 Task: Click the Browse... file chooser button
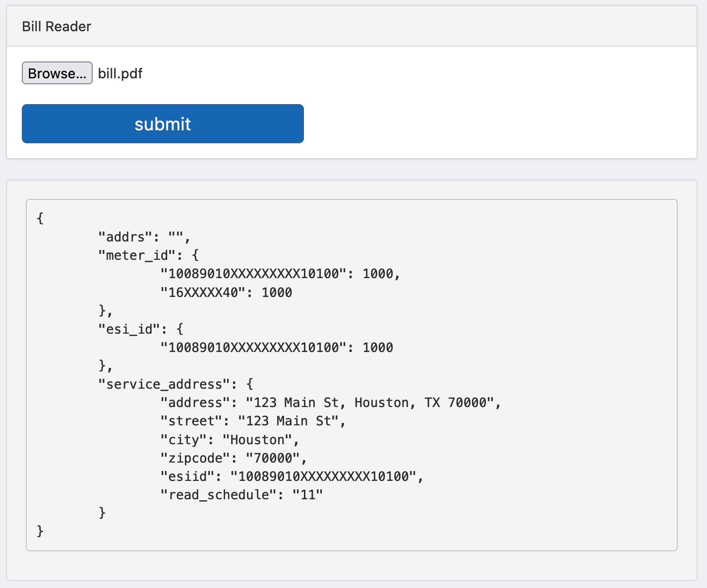57,73
